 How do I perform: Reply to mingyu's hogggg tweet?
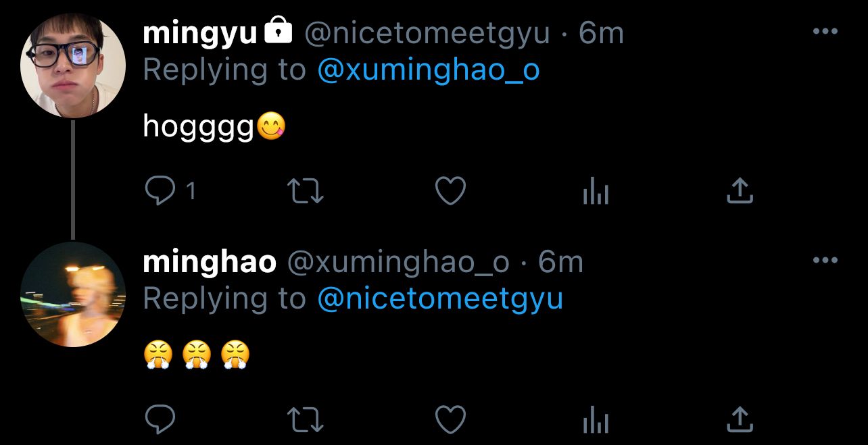160,192
